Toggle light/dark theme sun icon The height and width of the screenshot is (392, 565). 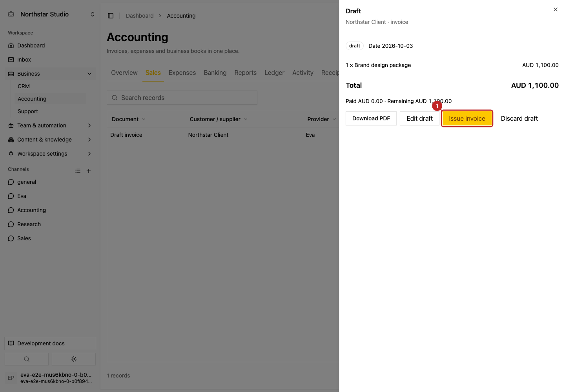tap(74, 359)
